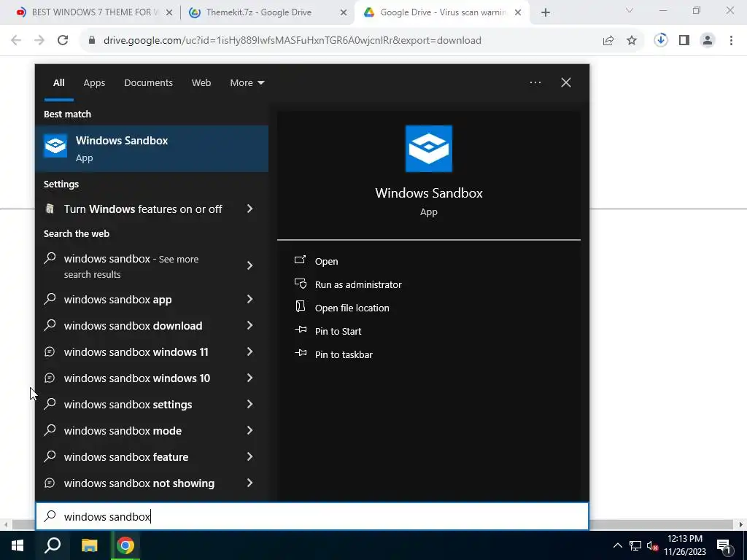Show hidden system tray icons

tap(617, 545)
